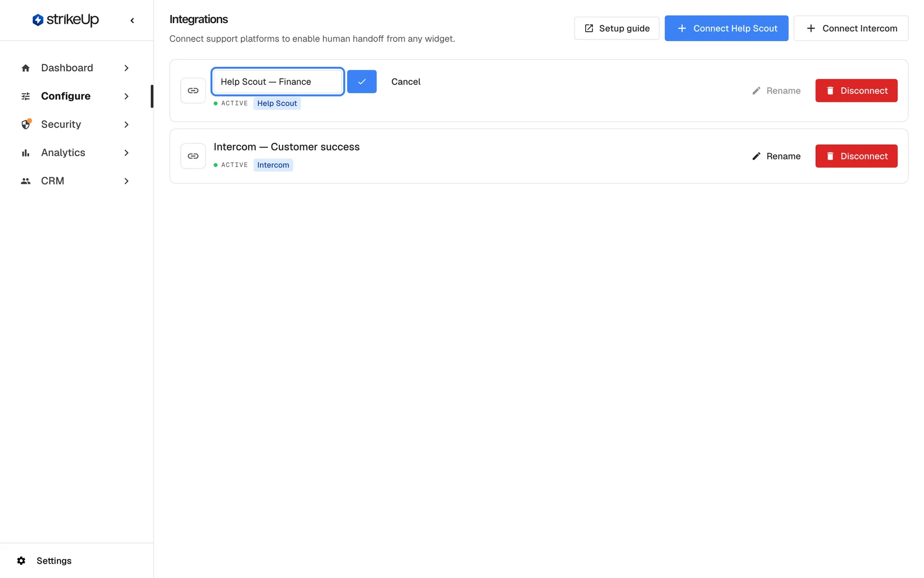Screen dimensions: 924x578
Task: Click the CRM people icon
Action: [x=26, y=181]
